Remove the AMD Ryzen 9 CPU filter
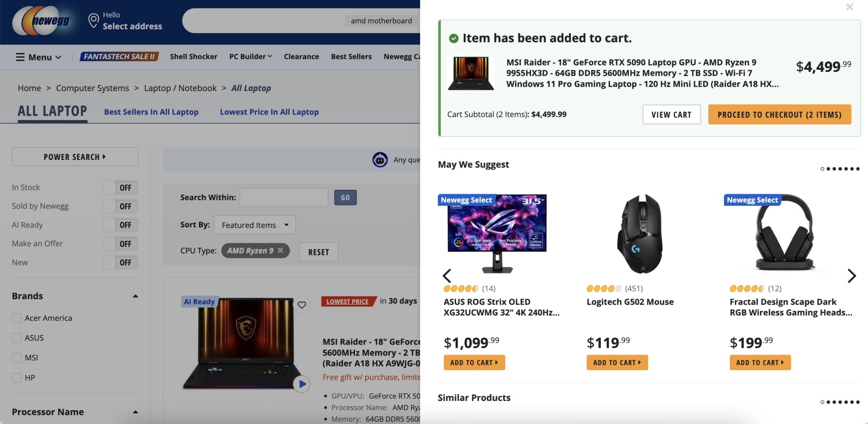The image size is (868, 424). pyautogui.click(x=281, y=251)
